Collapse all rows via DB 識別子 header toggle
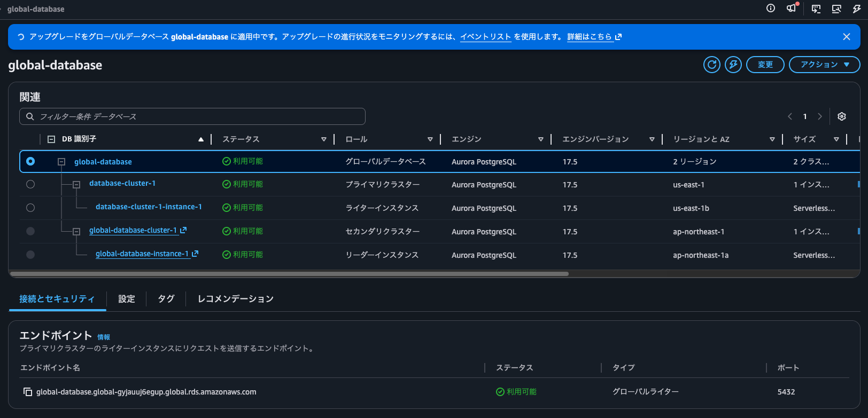 51,139
